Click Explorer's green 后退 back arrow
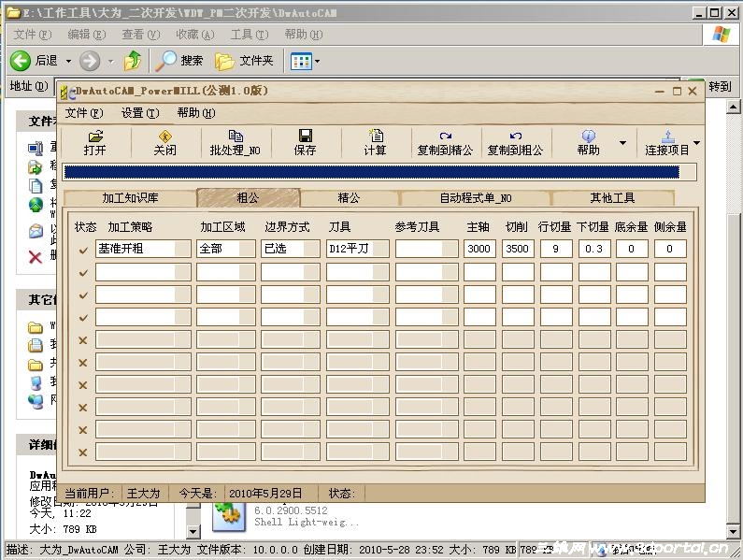 coord(21,61)
